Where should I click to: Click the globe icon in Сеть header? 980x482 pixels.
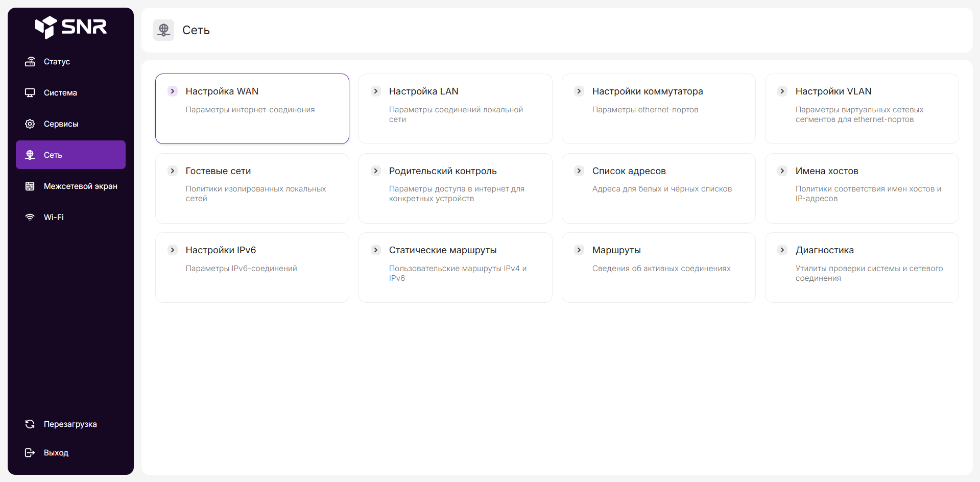click(x=163, y=30)
